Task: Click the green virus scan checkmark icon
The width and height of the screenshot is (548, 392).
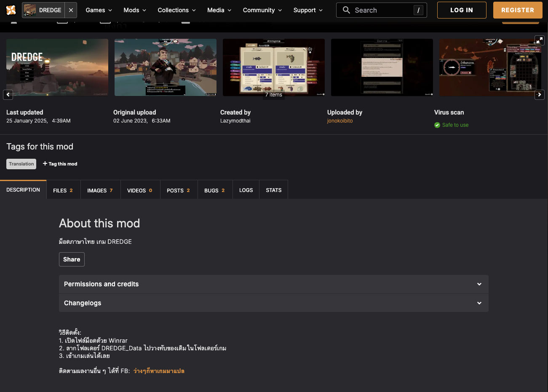Action: pos(437,125)
